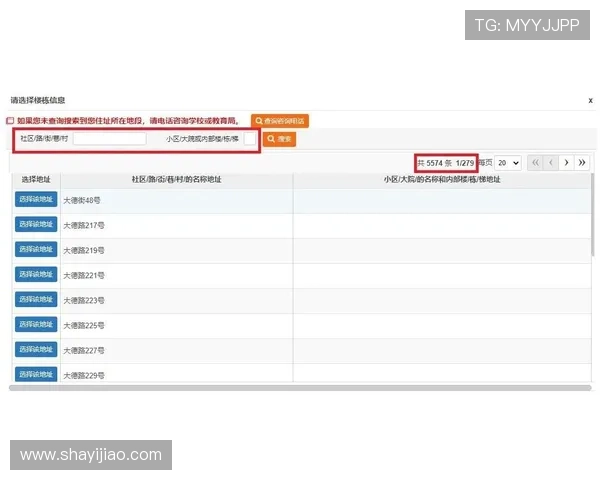Click the 大德路221号 address text
This screenshot has width=600, height=480.
[x=83, y=275]
